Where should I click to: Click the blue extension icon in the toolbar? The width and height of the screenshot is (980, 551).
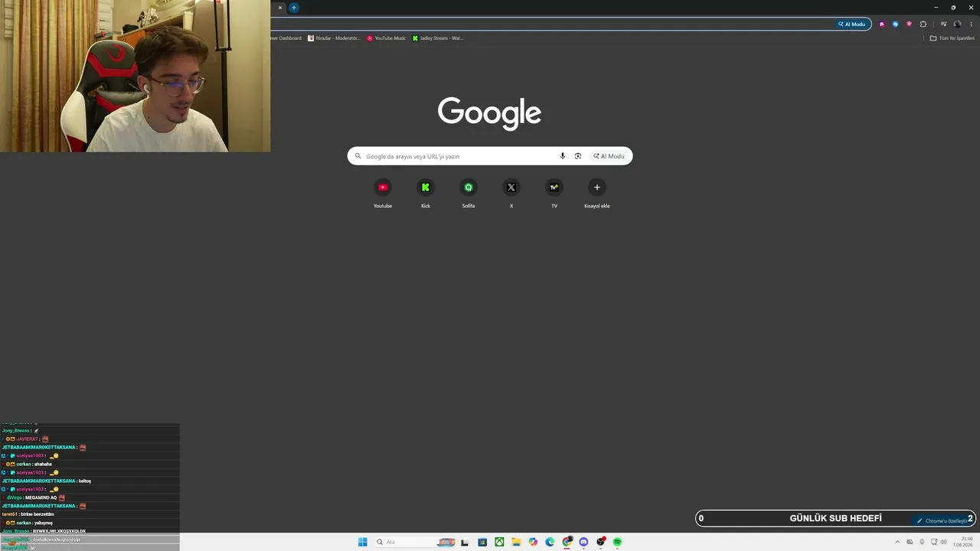pyautogui.click(x=895, y=24)
